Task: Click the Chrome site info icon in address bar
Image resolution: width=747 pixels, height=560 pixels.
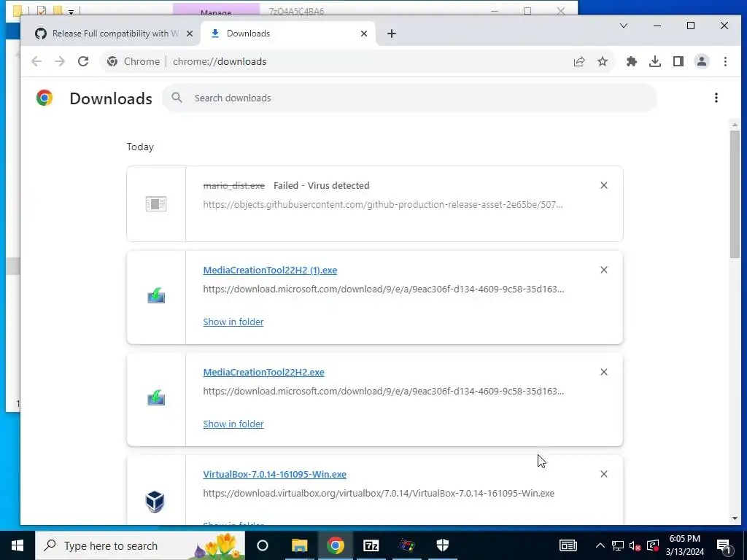Action: tap(112, 61)
